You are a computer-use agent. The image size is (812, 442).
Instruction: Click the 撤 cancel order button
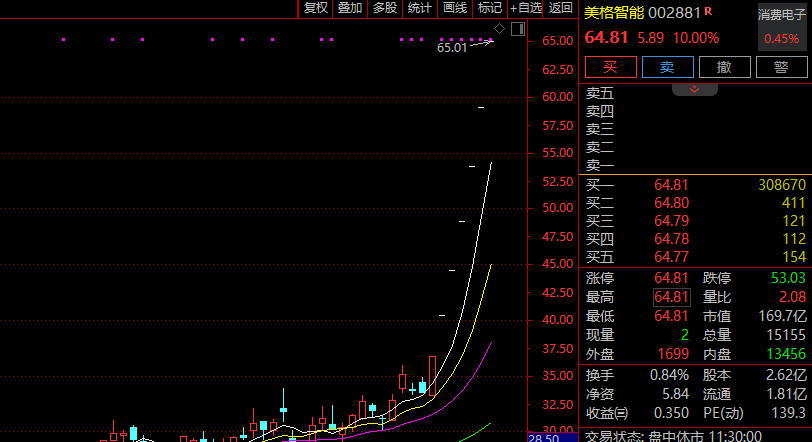(x=724, y=67)
